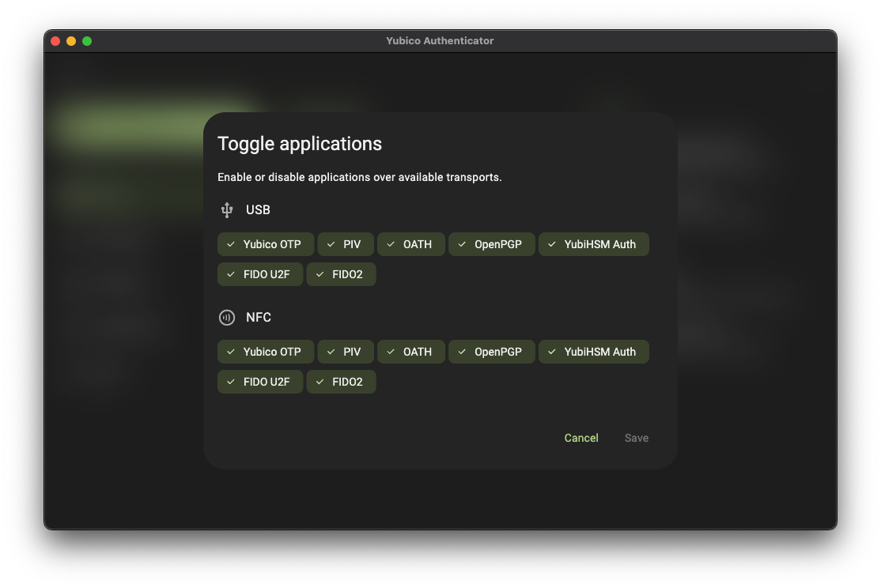Image resolution: width=881 pixels, height=588 pixels.
Task: Click the Yubico Authenticator window title
Action: (440, 41)
